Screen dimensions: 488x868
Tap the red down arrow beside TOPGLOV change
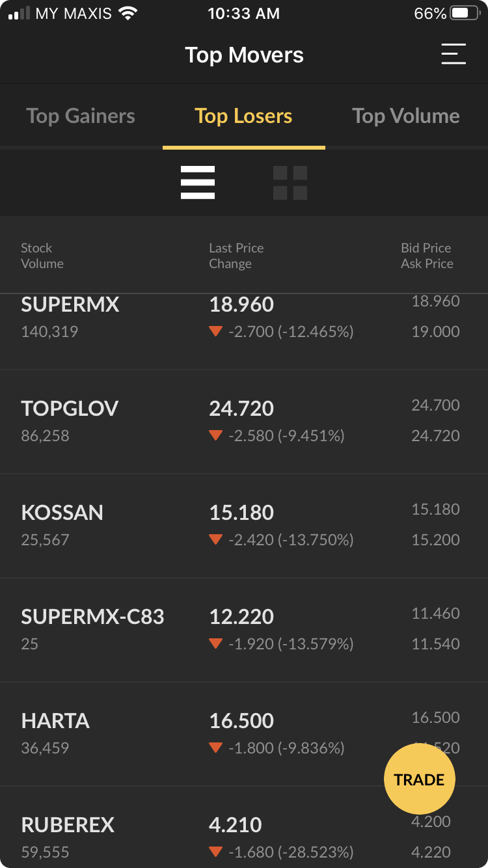216,435
